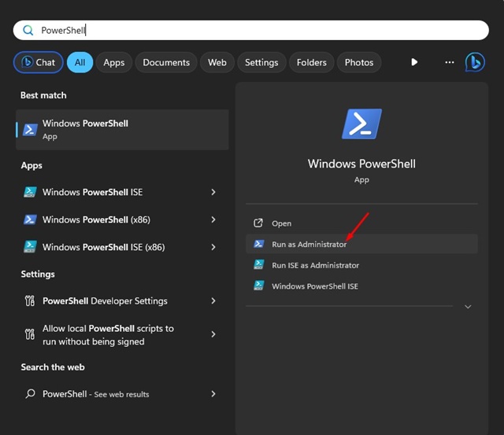Viewport: 504px width, 435px height.
Task: Select the Settings filter tab
Action: coord(261,62)
